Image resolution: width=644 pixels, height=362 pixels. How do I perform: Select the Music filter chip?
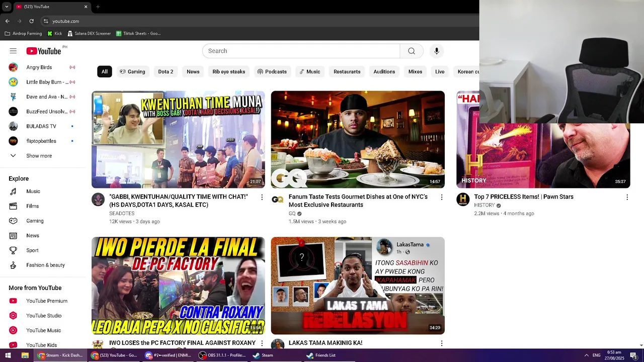310,72
